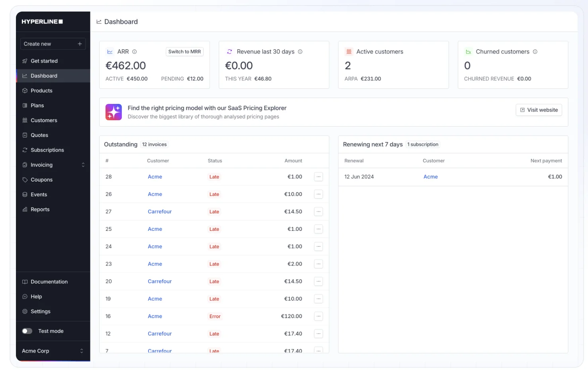Image resolution: width=588 pixels, height=371 pixels.
Task: Open the Acme link in the Renewing list
Action: 430,177
